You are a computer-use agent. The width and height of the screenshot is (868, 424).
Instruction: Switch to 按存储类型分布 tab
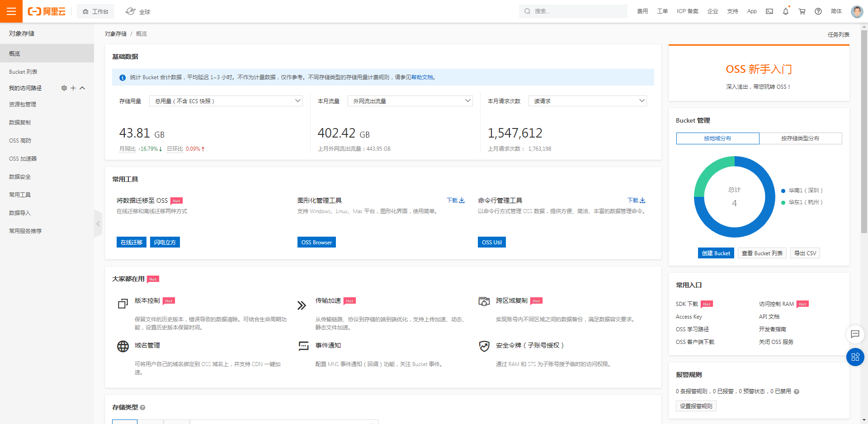(800, 138)
